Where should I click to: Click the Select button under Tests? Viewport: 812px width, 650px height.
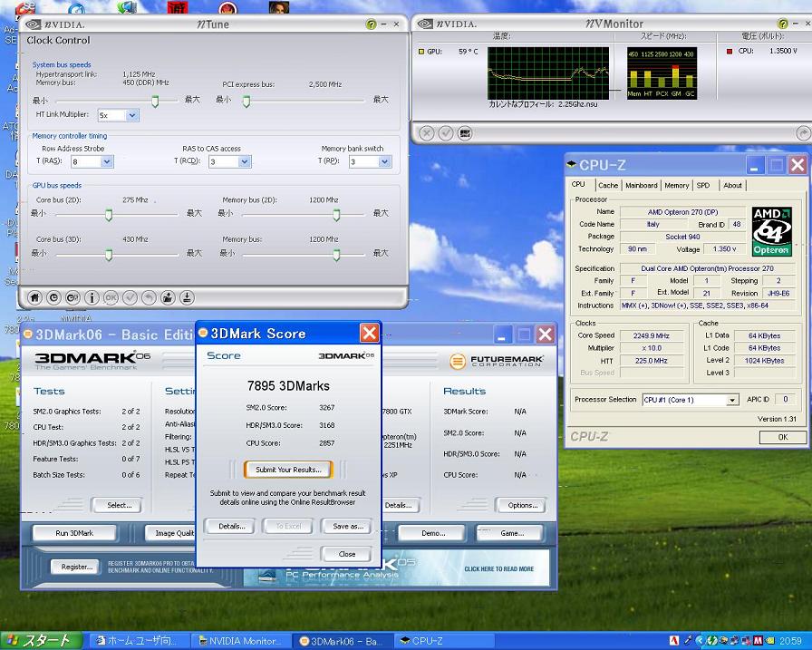(119, 505)
